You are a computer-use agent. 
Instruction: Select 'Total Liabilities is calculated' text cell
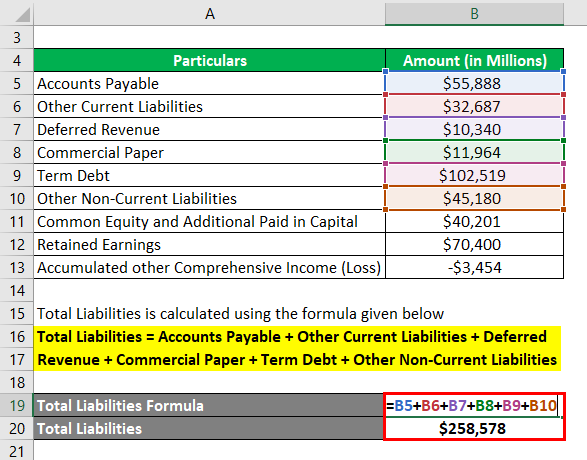coord(240,314)
